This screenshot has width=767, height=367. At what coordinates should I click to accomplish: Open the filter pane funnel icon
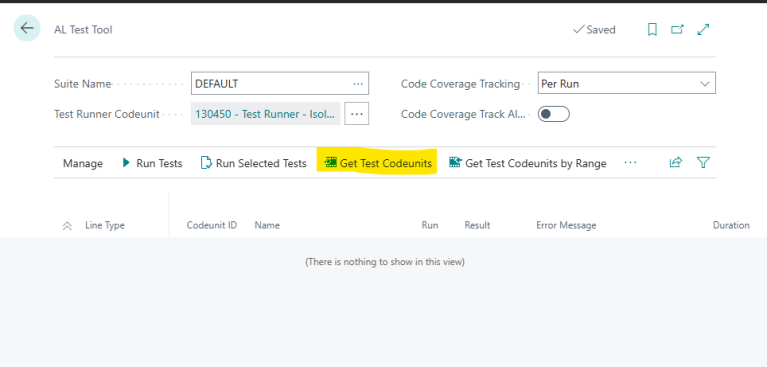pos(703,162)
